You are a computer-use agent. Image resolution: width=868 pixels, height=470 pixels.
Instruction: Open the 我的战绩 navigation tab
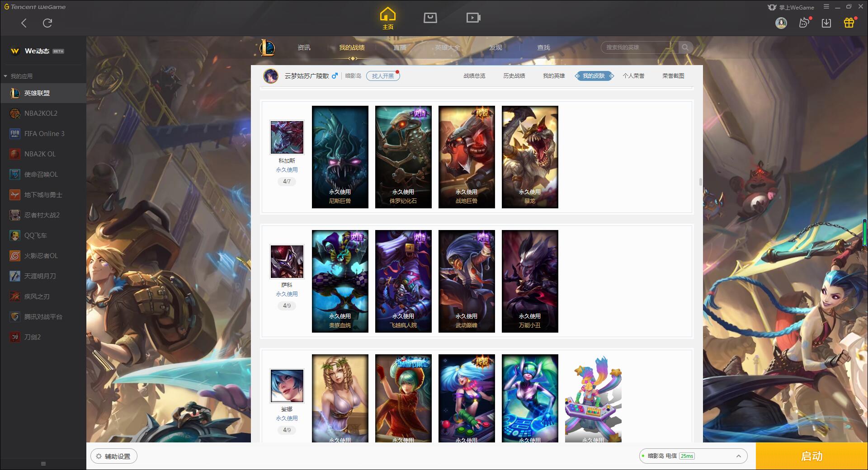352,47
